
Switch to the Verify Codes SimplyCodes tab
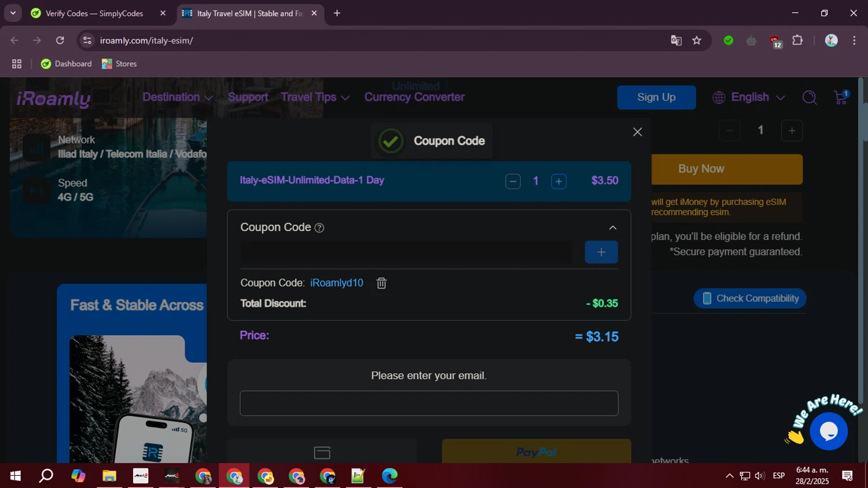click(x=94, y=13)
